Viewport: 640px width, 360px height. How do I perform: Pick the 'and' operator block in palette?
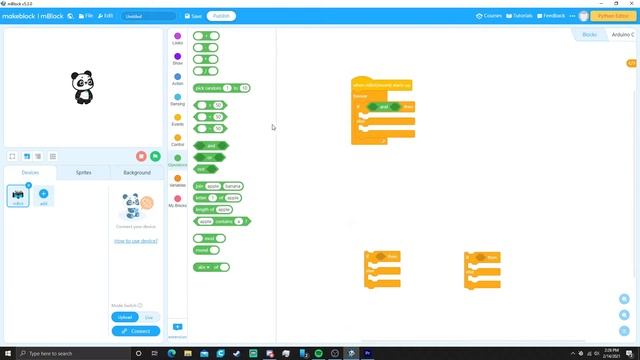[211, 146]
